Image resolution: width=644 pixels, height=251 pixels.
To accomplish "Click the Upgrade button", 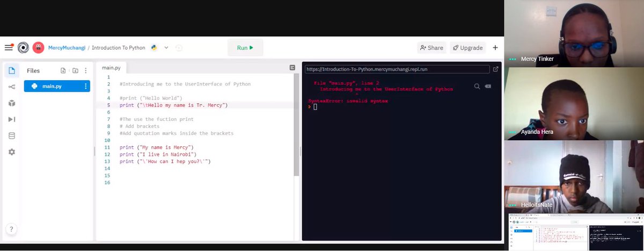I will 467,48.
